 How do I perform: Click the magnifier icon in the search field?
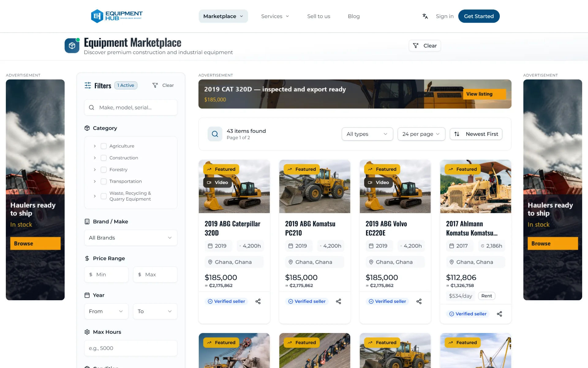click(x=92, y=107)
